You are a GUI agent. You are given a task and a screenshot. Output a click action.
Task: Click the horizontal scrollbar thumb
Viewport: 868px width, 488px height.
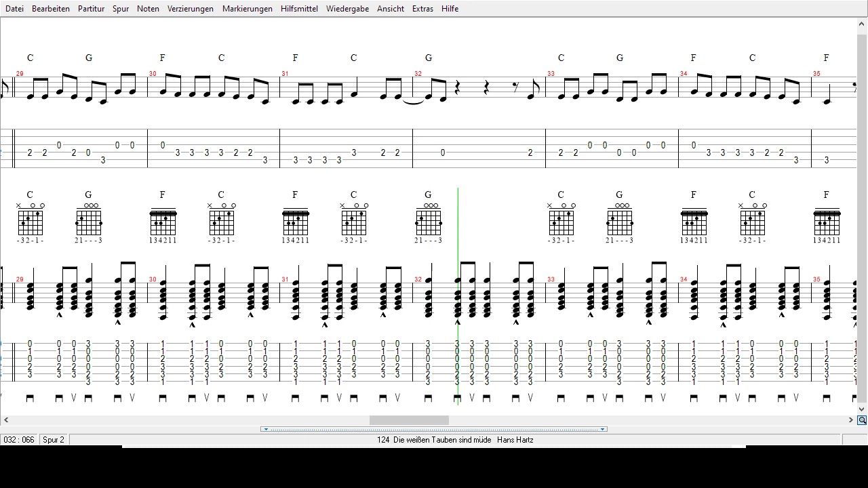[x=409, y=420]
